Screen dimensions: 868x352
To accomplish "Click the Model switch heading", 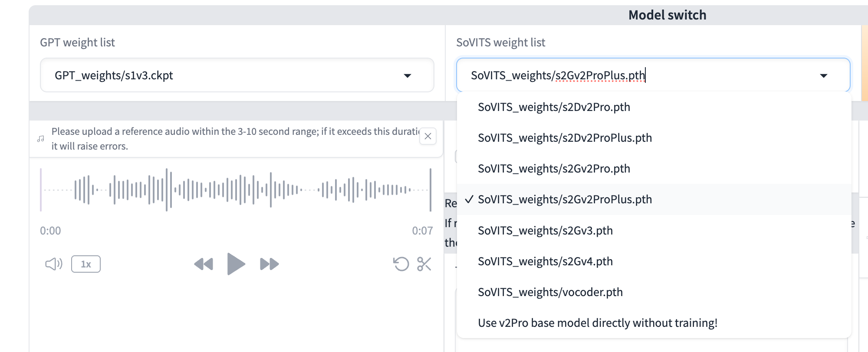I will [x=667, y=15].
